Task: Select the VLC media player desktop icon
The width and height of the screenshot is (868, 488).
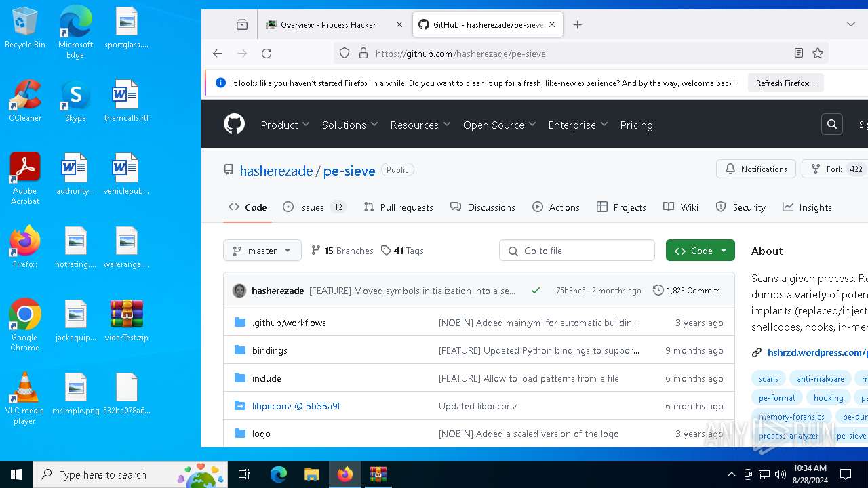Action: pyautogui.click(x=25, y=399)
